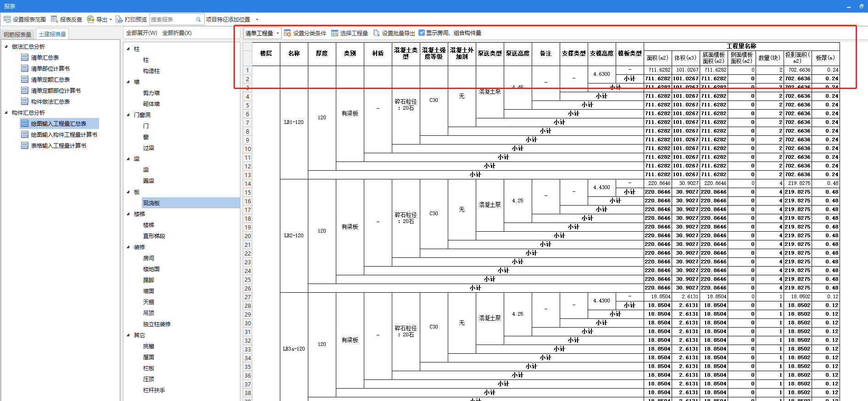Select the 清单汇总表 report icon

point(25,57)
